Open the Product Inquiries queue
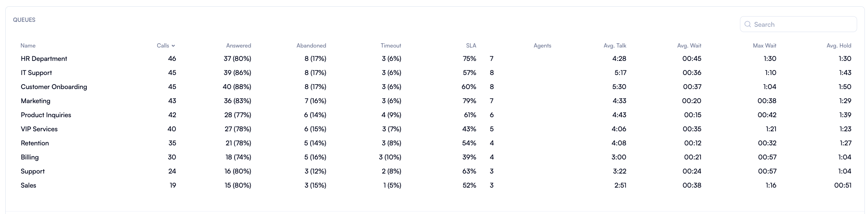This screenshot has height=214, width=868. [x=46, y=115]
